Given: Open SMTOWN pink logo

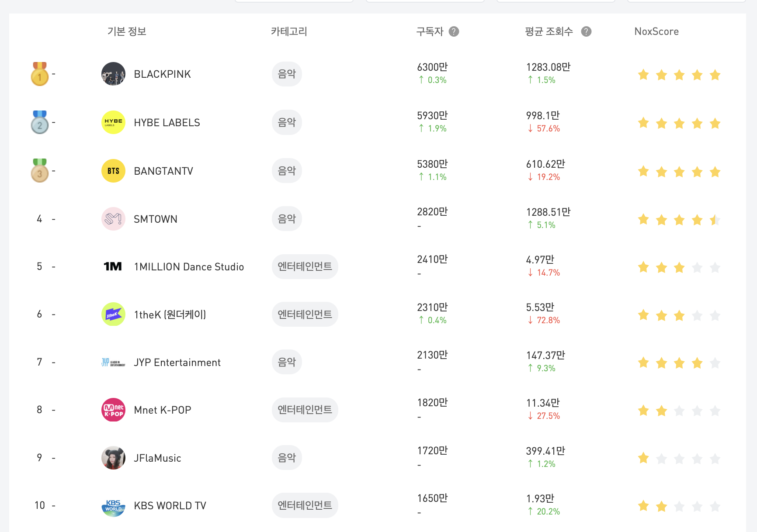Looking at the screenshot, I should click(113, 219).
